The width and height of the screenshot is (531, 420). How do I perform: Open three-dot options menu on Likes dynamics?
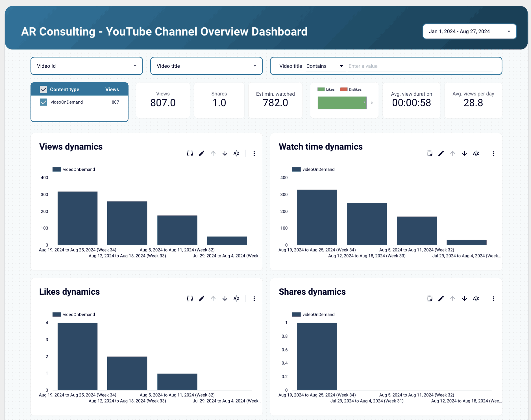tap(254, 298)
